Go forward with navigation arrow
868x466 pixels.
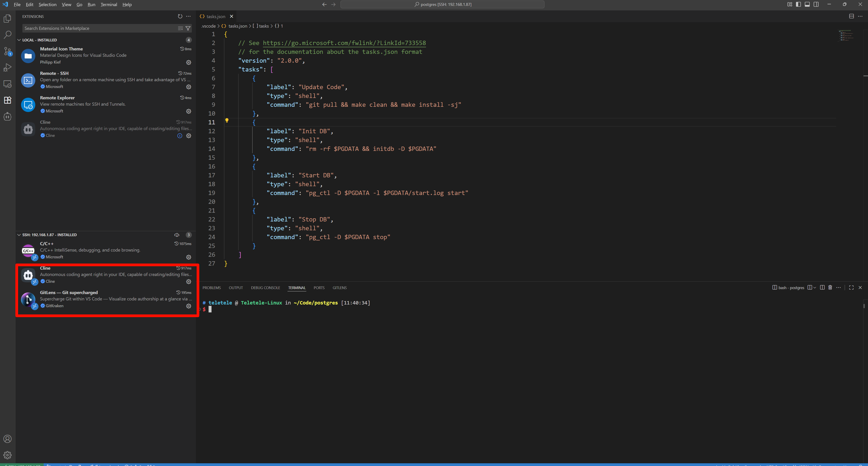[x=333, y=4]
